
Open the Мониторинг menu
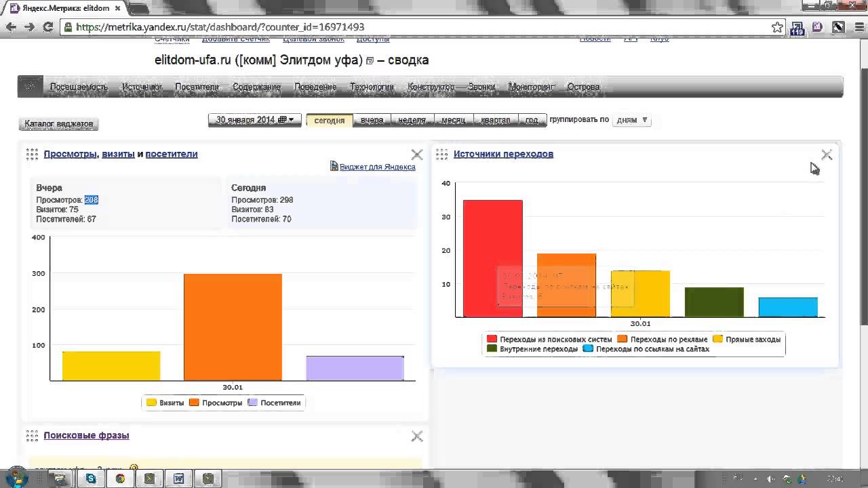tap(532, 87)
